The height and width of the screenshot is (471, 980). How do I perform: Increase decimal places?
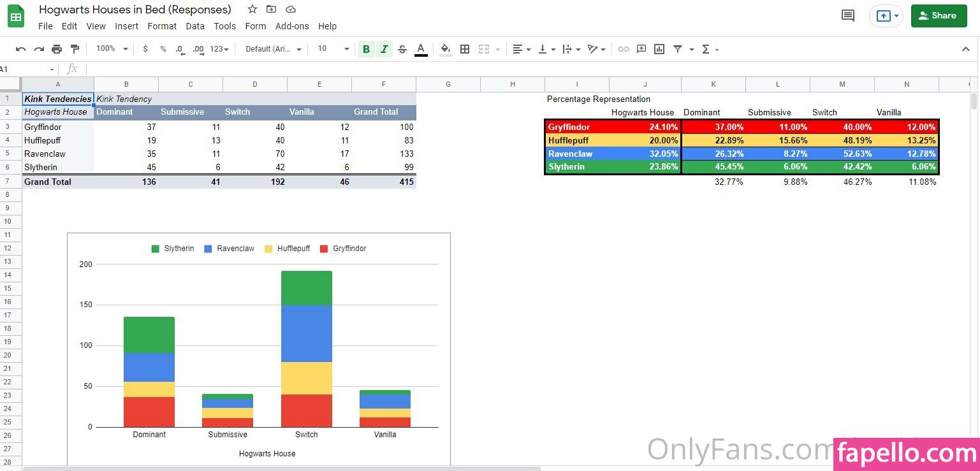coord(198,49)
